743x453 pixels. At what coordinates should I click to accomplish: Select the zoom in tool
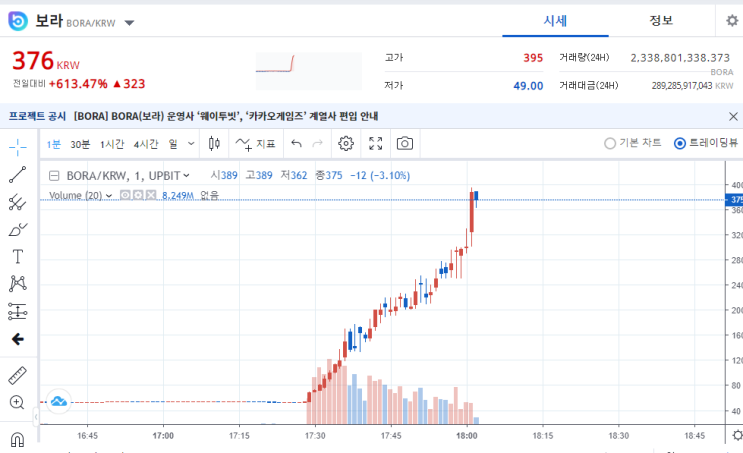[x=17, y=403]
